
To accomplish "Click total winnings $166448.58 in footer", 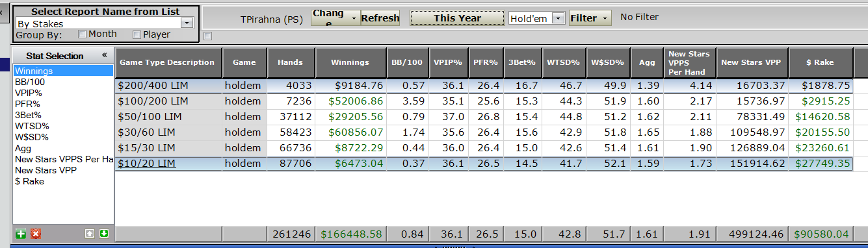I will [350, 233].
